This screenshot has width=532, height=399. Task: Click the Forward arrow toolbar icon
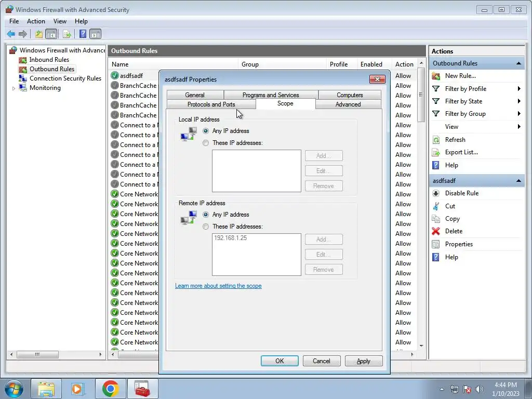coord(23,34)
